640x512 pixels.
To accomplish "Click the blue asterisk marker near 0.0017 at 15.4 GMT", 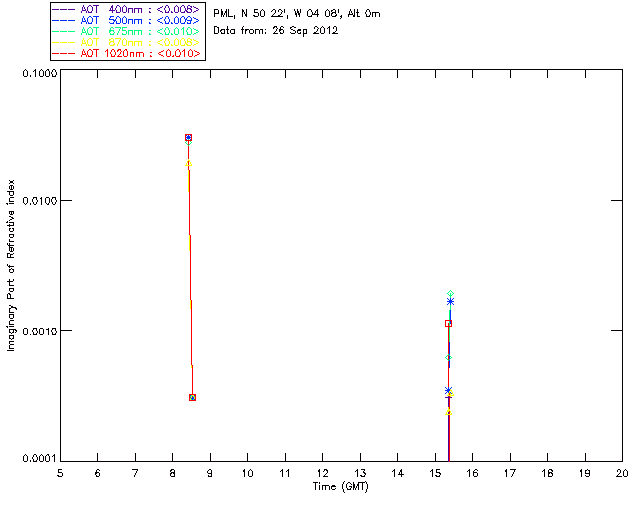I will 450,302.
